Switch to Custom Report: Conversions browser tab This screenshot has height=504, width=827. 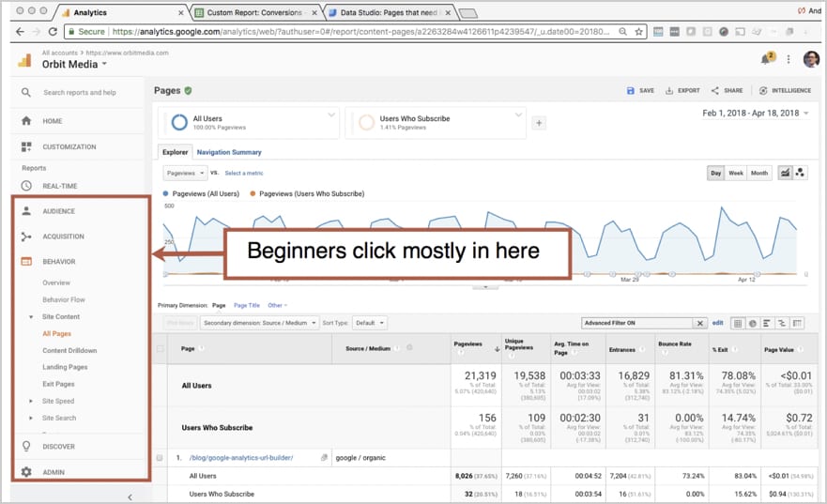pyautogui.click(x=254, y=12)
